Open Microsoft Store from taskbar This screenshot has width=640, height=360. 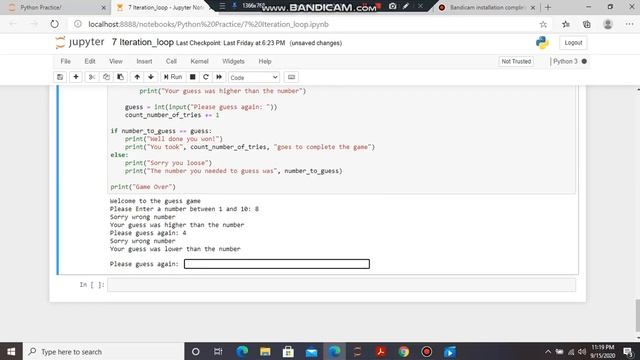[x=288, y=351]
